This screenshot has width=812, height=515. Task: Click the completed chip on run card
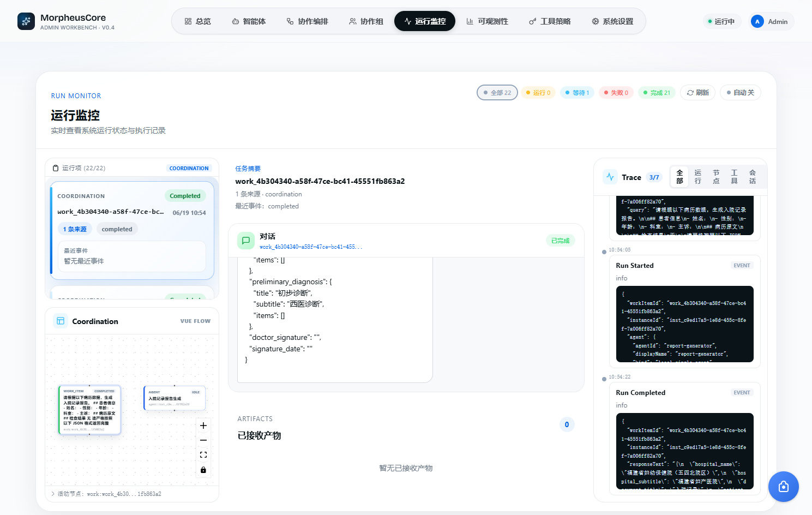[x=117, y=229]
